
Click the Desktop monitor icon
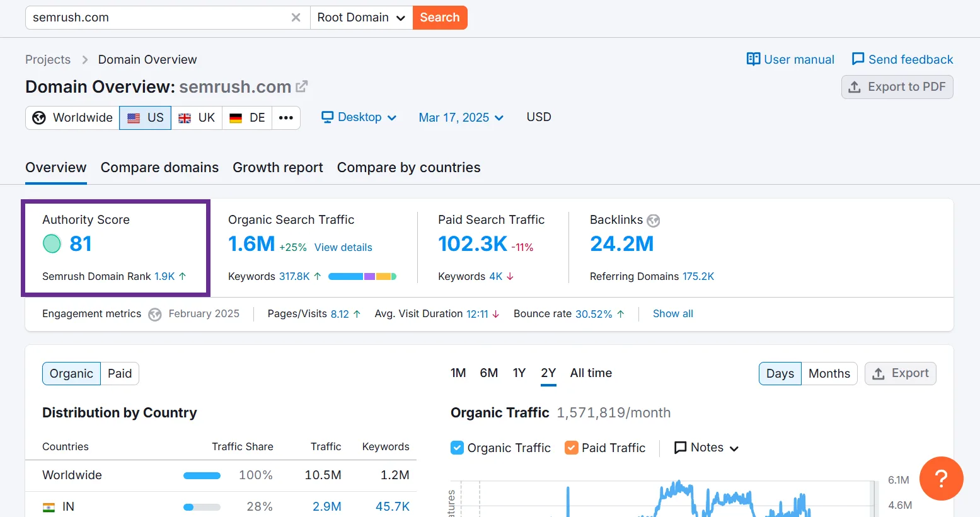(x=327, y=117)
